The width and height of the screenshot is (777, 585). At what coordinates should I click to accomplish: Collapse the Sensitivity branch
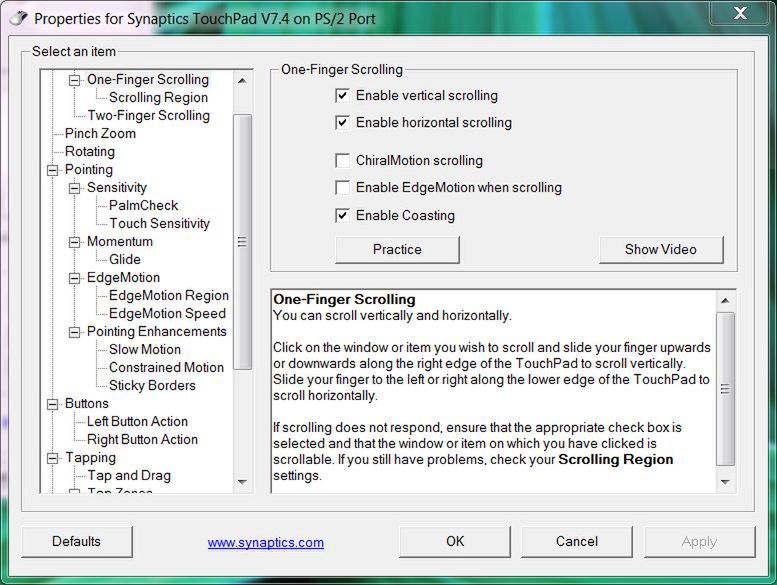(74, 188)
